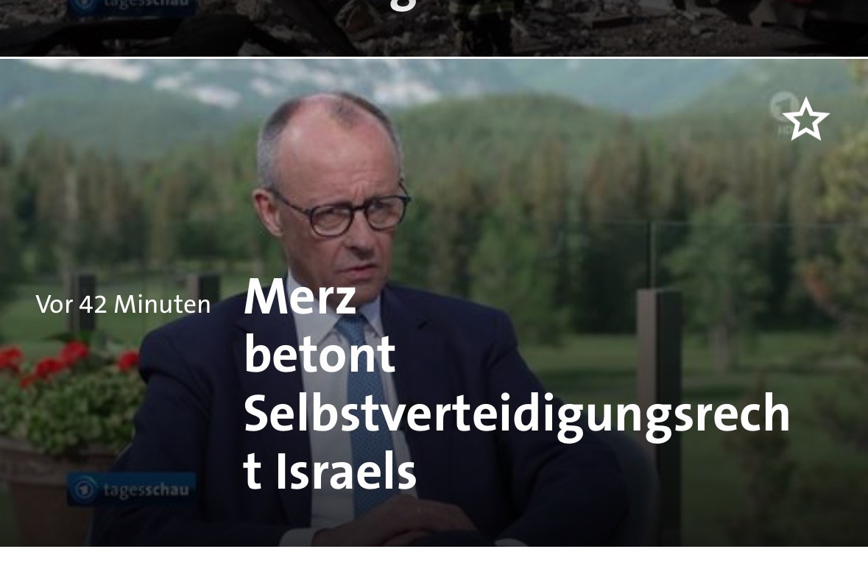Image resolution: width=868 pixels, height=588 pixels.
Task: Click the word "Merz" in the headline
Action: click(300, 297)
